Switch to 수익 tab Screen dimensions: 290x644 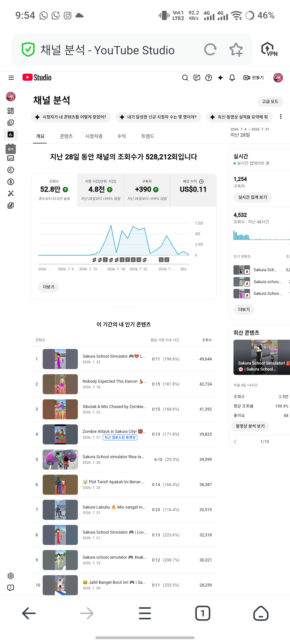(x=122, y=136)
